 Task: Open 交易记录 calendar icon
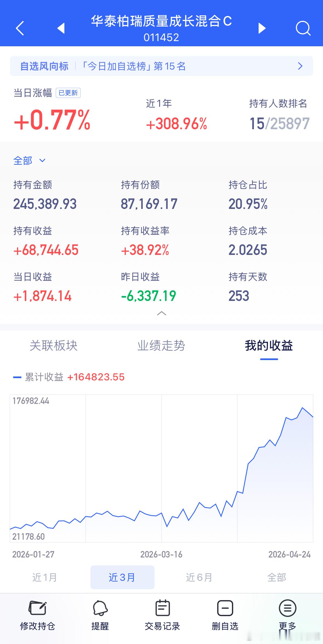[162, 608]
